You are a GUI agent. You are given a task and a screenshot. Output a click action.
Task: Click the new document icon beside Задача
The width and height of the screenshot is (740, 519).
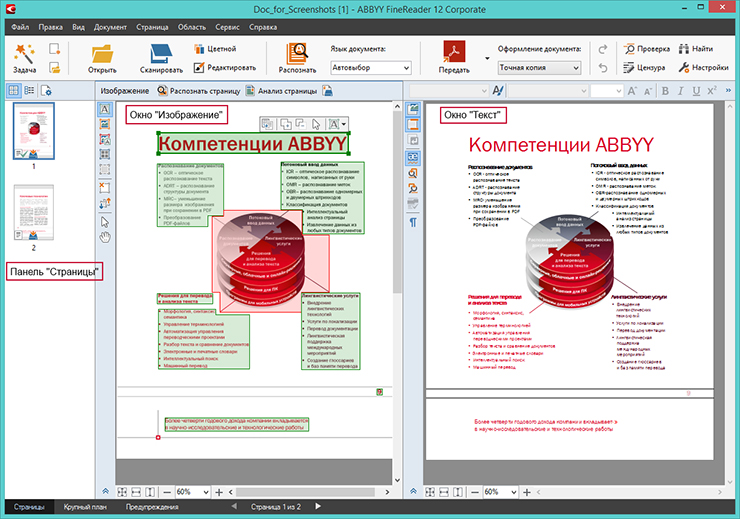coord(55,49)
